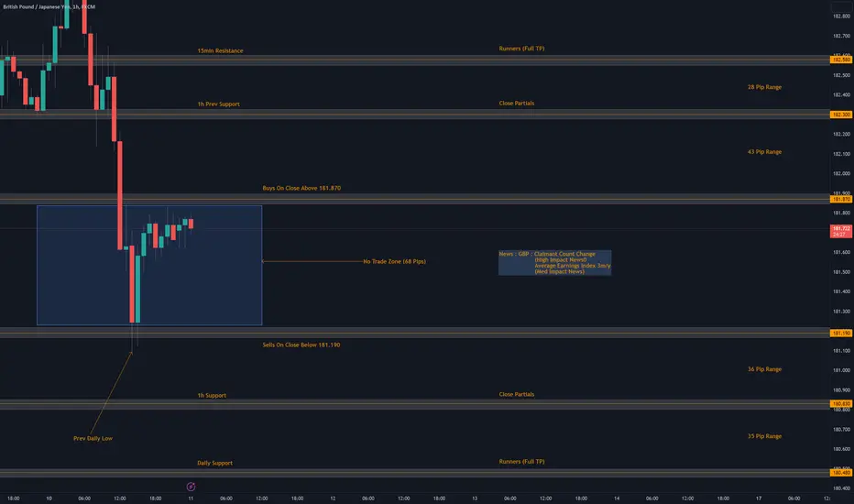Select the 181.190 orange price label
Image resolution: width=854 pixels, height=504 pixels.
pyautogui.click(x=841, y=333)
